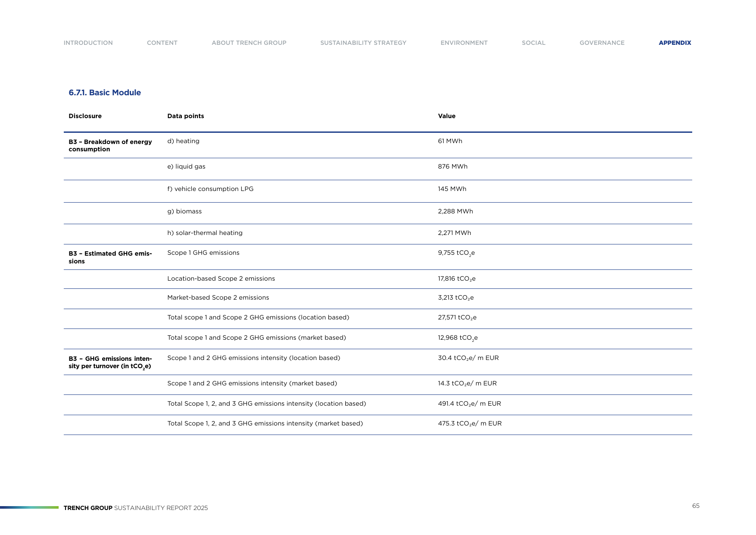Image resolution: width=756 pixels, height=535 pixels.
Task: Click the '61 MWh' value
Action: (x=450, y=141)
